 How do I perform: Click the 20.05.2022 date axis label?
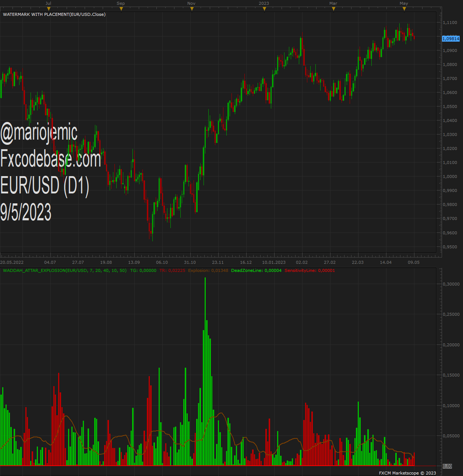point(12,262)
